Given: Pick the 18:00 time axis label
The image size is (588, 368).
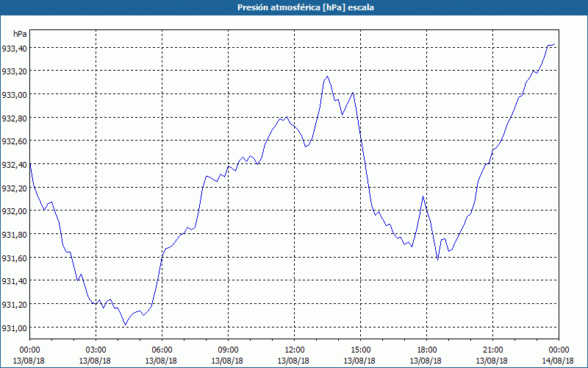Looking at the screenshot, I should [x=427, y=350].
